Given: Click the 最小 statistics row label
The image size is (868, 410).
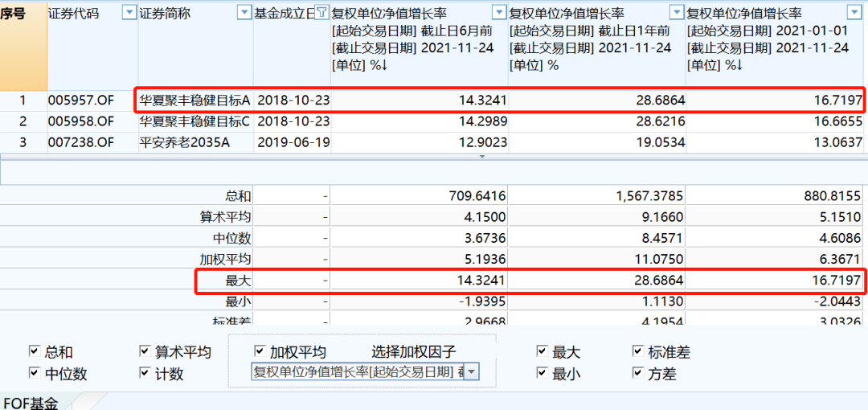Looking at the screenshot, I should click(x=237, y=301).
